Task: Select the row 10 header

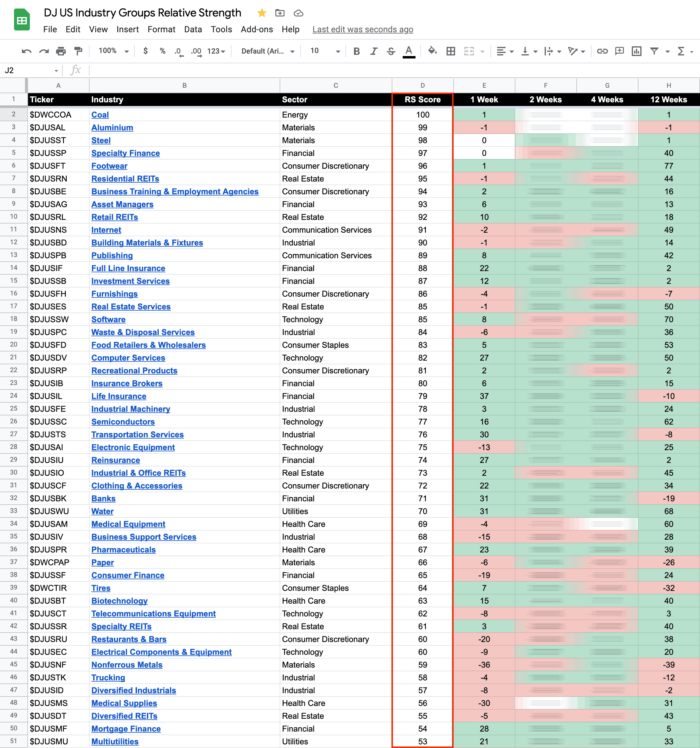Action: click(x=13, y=217)
